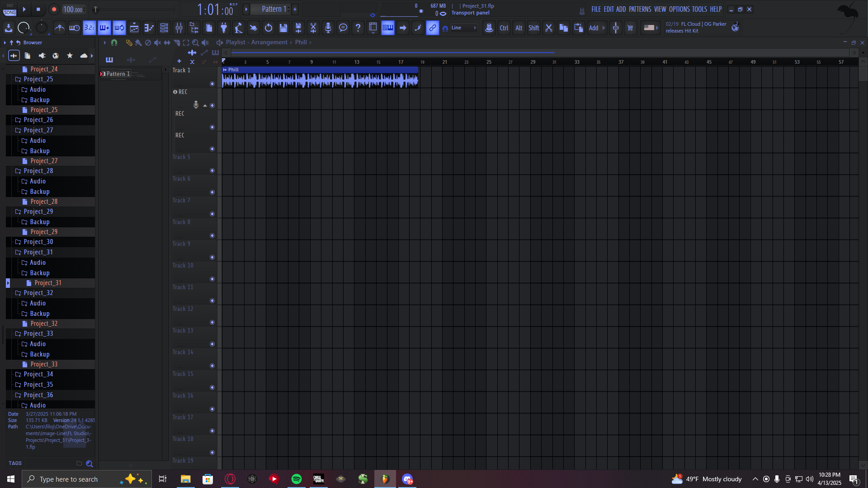Viewport: 868px width, 488px height.
Task: Select the pencil draw tool
Action: [x=129, y=42]
